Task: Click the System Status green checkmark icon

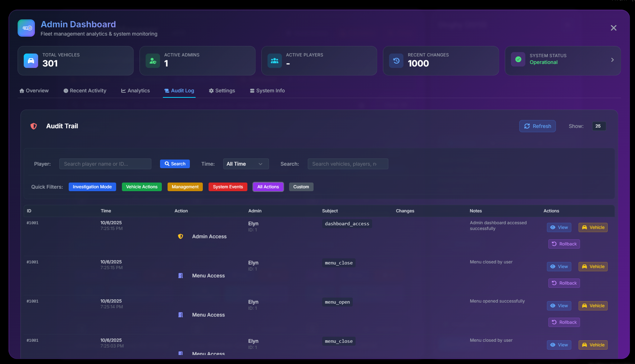Action: [x=518, y=60]
